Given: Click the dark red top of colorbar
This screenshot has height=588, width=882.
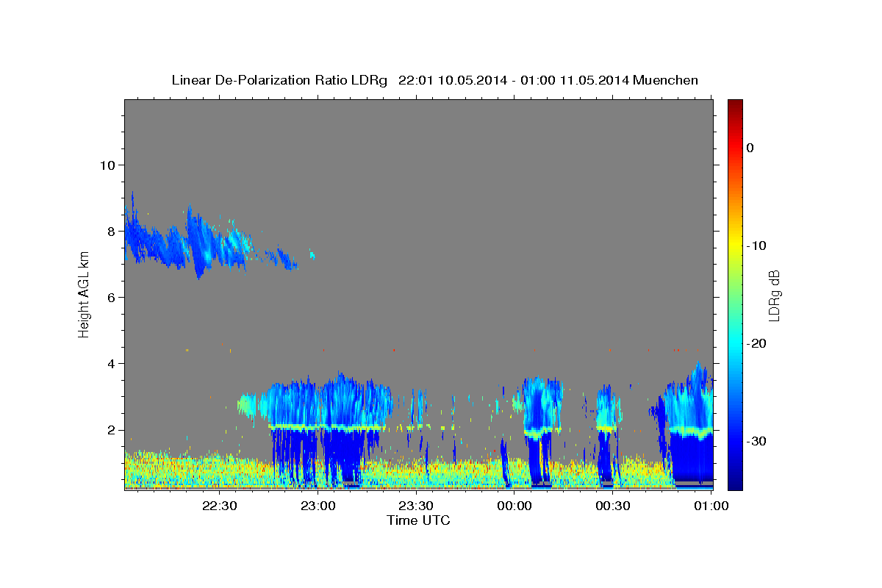Looking at the screenshot, I should pos(735,105).
